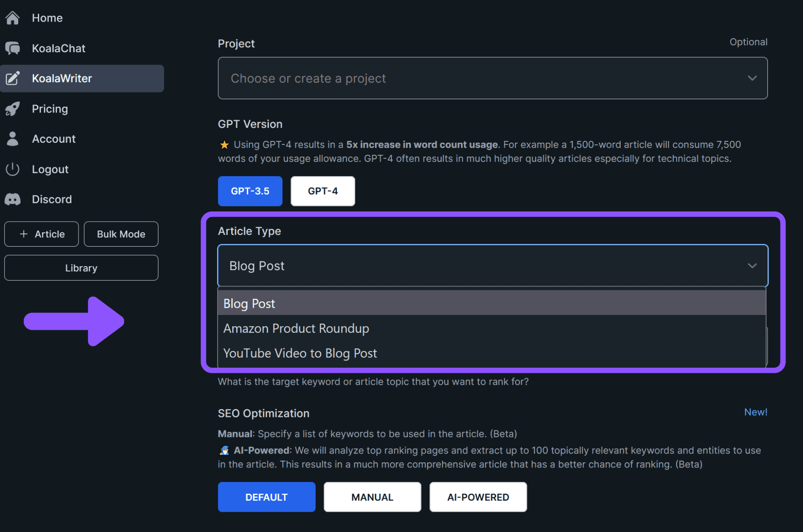
Task: Click the wizard emoji before AI-Powered
Action: [x=224, y=450]
